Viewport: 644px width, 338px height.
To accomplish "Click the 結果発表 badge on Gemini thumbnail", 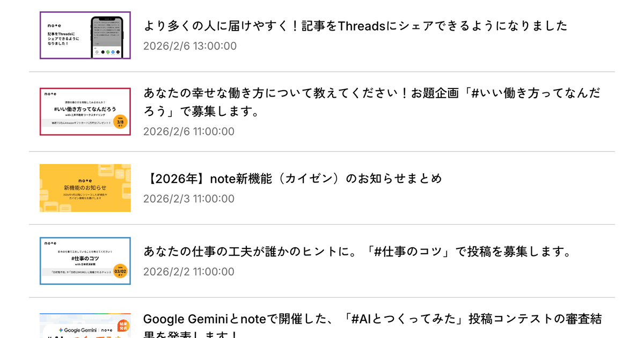I will (x=124, y=326).
